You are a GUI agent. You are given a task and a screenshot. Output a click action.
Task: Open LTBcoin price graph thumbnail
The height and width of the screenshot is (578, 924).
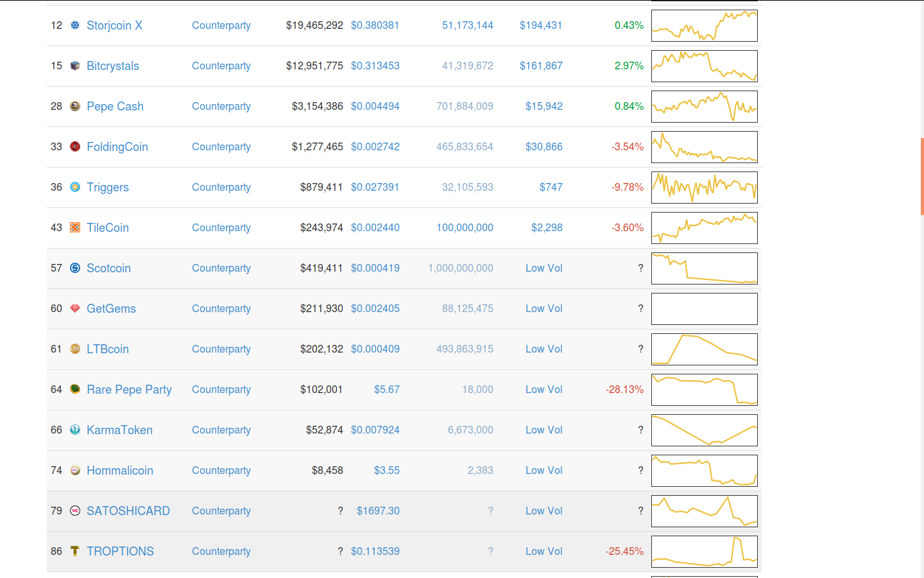705,349
